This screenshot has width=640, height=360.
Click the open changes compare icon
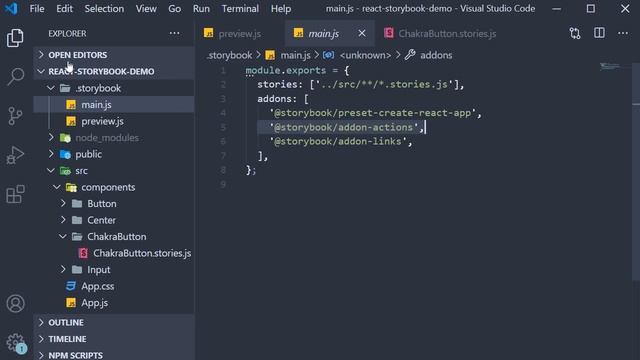tap(575, 33)
